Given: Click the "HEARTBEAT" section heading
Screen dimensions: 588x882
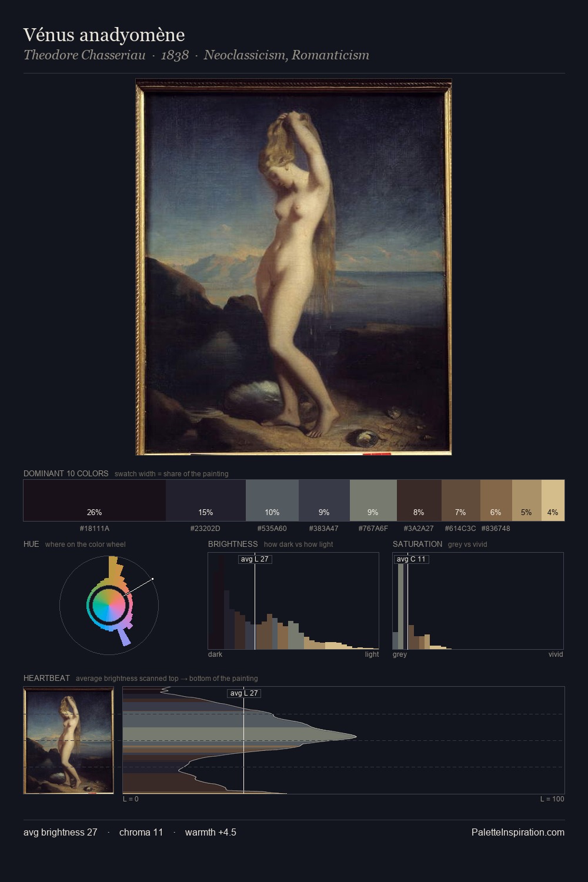Looking at the screenshot, I should pyautogui.click(x=46, y=678).
